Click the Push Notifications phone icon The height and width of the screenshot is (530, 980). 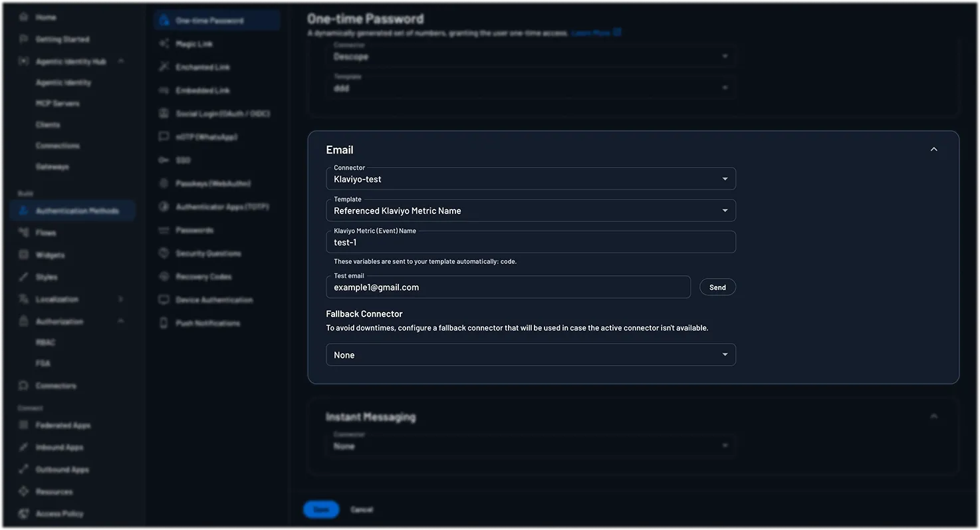(x=164, y=323)
